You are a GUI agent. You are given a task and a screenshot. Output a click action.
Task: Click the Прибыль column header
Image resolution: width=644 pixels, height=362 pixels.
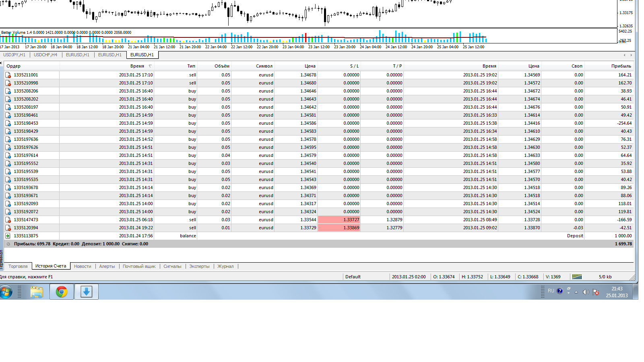(621, 66)
